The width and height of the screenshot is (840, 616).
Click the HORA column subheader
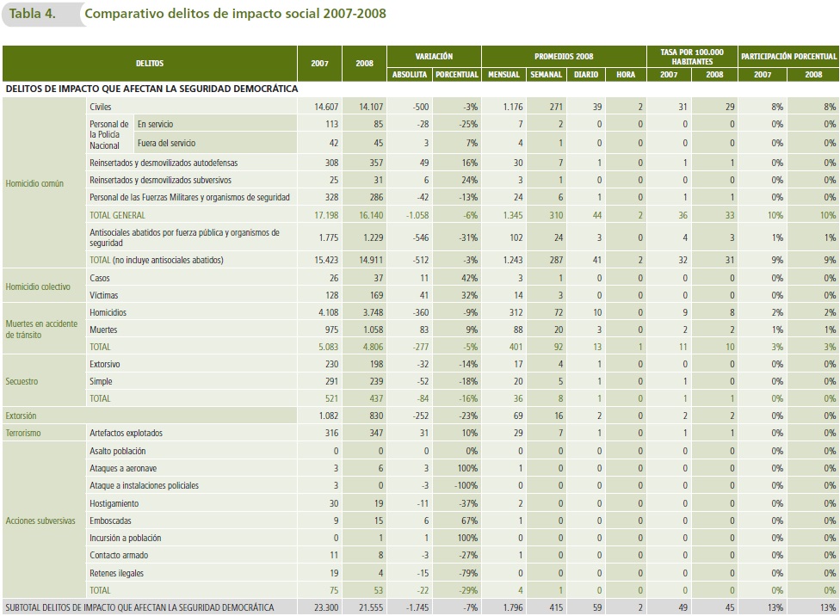626,75
